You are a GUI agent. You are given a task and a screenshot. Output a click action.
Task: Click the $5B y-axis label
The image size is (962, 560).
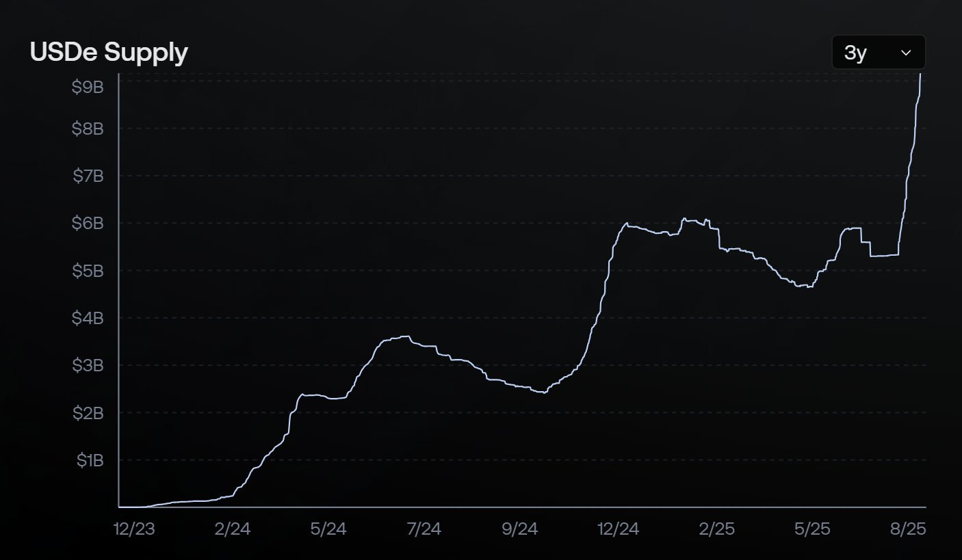88,271
